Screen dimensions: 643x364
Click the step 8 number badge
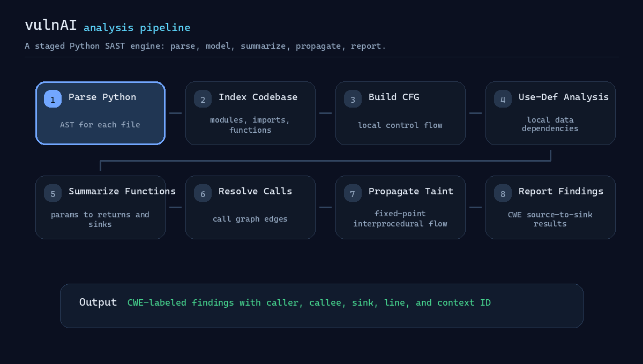click(503, 193)
